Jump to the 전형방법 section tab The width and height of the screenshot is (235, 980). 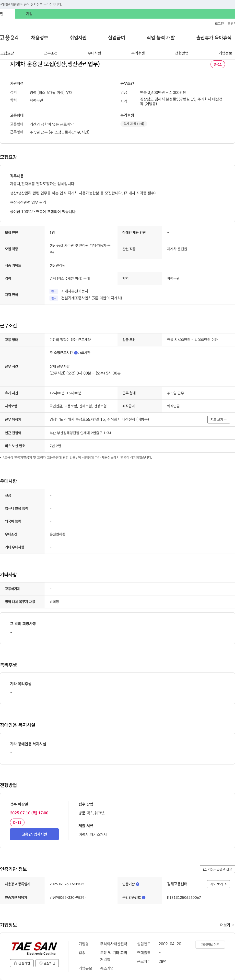[x=182, y=53]
